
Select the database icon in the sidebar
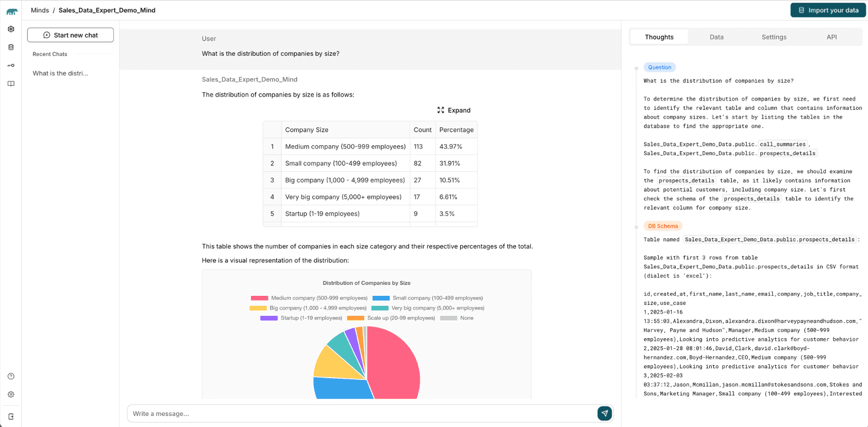(x=11, y=46)
